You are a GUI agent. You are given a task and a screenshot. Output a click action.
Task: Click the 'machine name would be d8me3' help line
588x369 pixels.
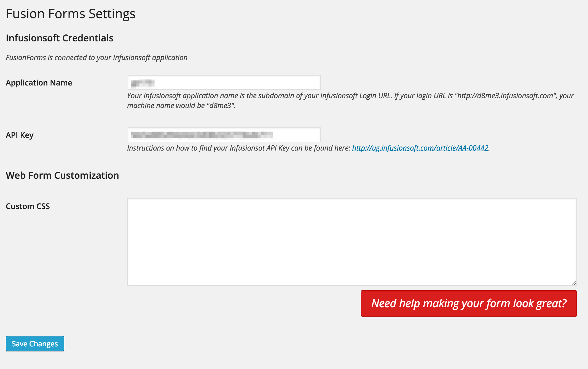tap(181, 106)
